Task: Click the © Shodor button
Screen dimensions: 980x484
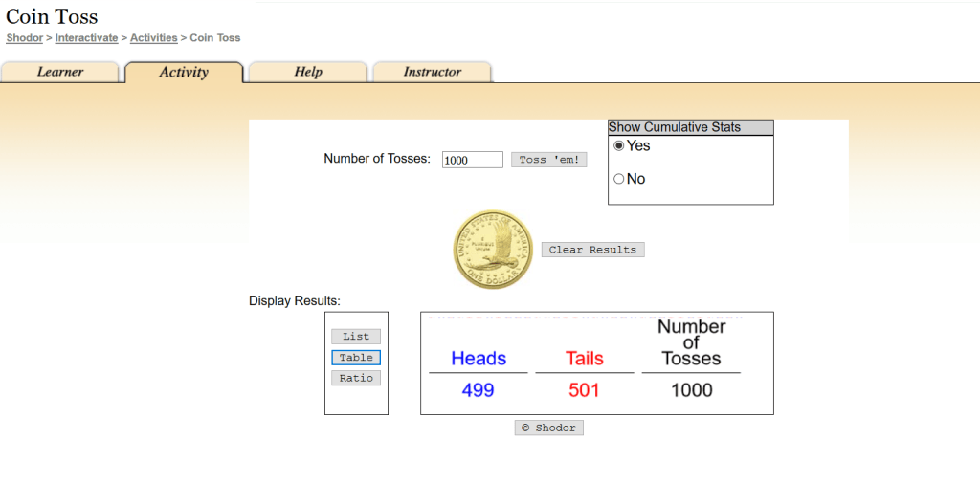Action: pyautogui.click(x=548, y=428)
